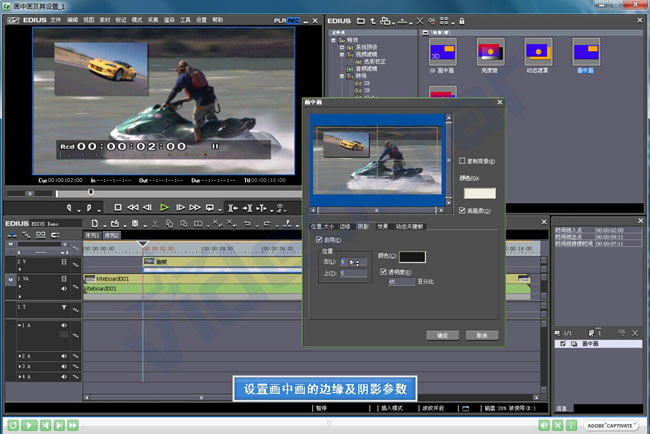
Task: Open the Help (帮助) menu in EDIUS
Action: [218, 20]
